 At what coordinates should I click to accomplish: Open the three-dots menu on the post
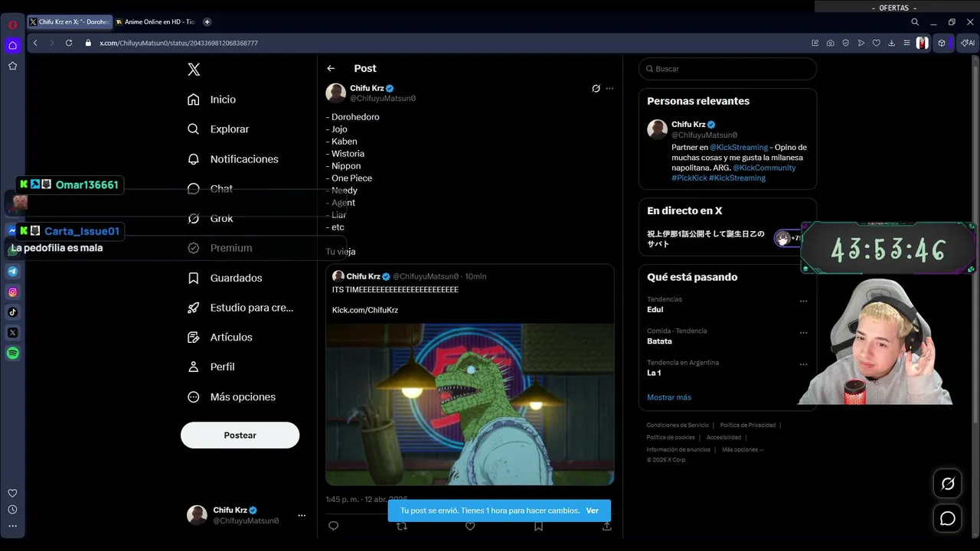click(609, 89)
